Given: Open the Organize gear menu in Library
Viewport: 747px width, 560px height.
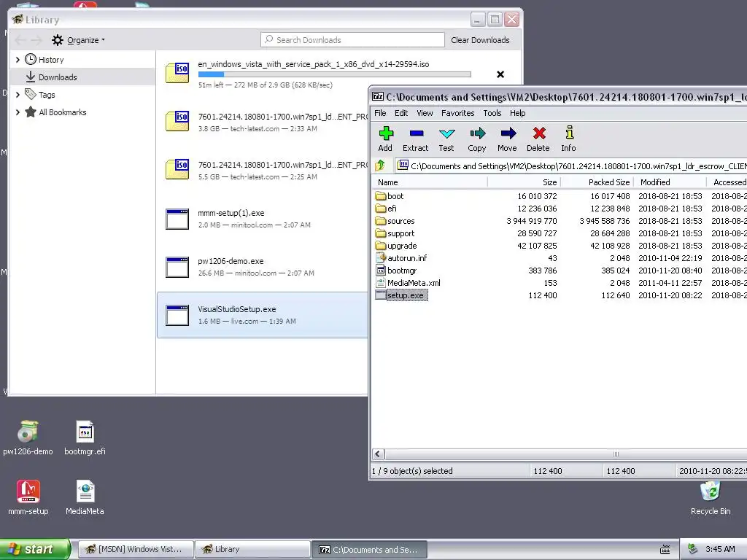Looking at the screenshot, I should coord(79,40).
